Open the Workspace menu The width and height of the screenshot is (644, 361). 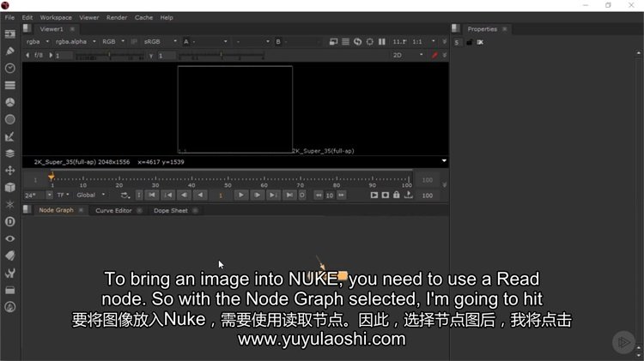[56, 18]
